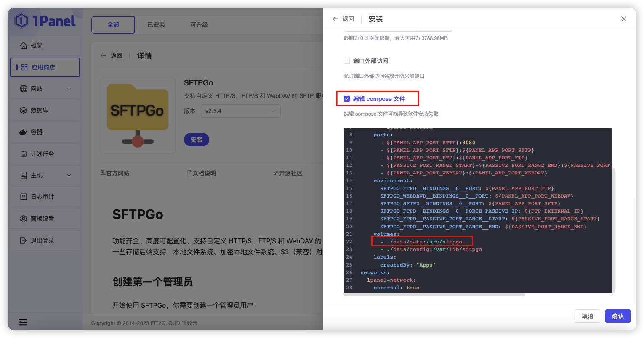Select 日志审计 in the sidebar menu
Viewport: 644px width, 338px height.
45,197
